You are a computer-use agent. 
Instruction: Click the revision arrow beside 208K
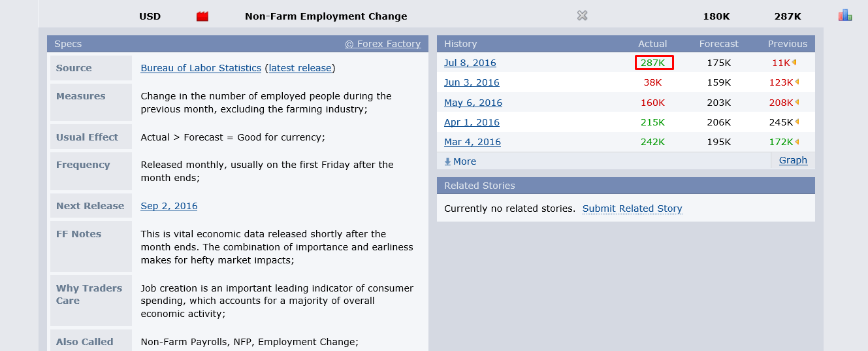pos(797,102)
